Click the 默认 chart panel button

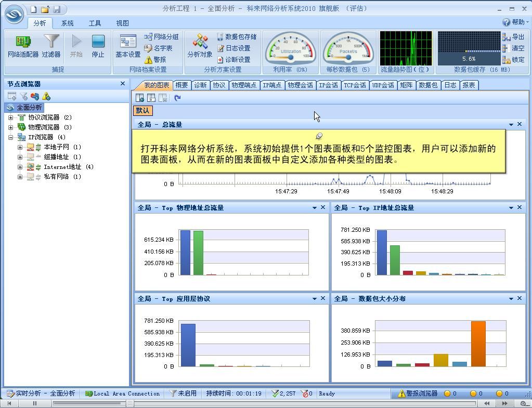[142, 111]
